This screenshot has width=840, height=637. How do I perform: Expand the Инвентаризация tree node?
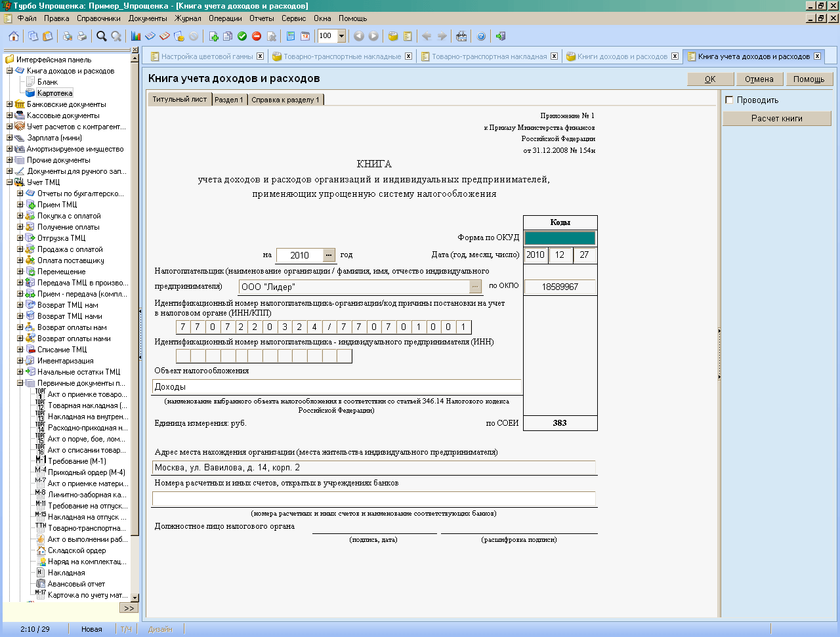click(x=20, y=361)
